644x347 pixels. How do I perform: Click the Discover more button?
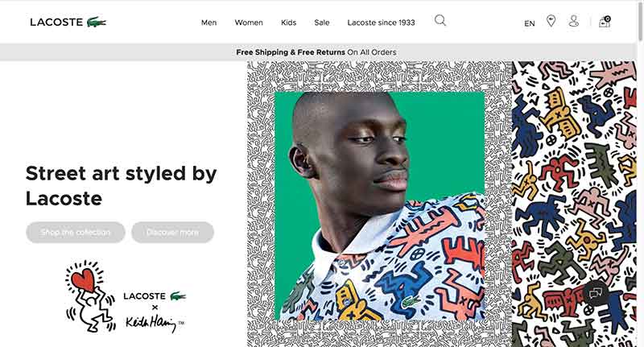(x=172, y=233)
